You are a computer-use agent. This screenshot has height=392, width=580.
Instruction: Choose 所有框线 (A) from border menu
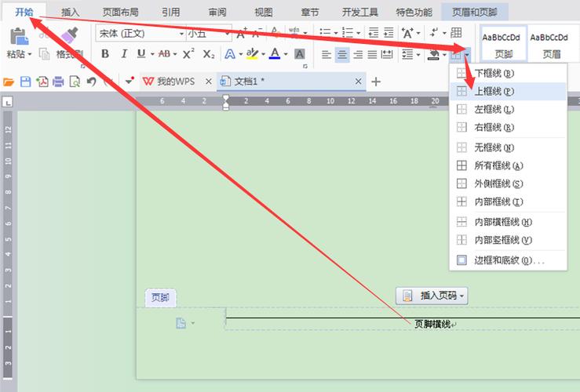(x=508, y=165)
